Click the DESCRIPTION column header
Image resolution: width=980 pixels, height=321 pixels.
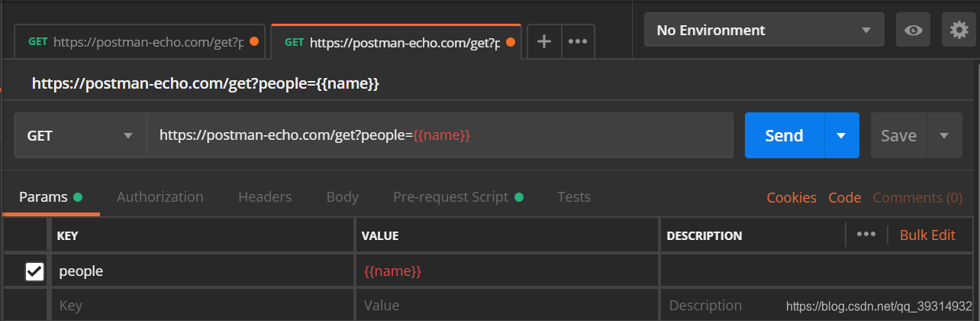point(704,236)
